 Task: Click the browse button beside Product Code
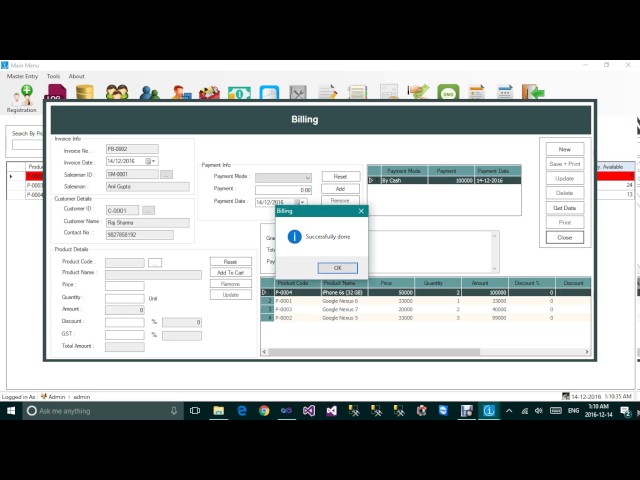155,263
